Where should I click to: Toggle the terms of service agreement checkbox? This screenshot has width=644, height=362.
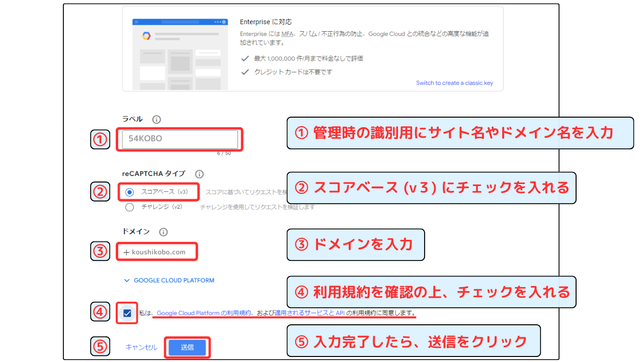[x=127, y=313]
